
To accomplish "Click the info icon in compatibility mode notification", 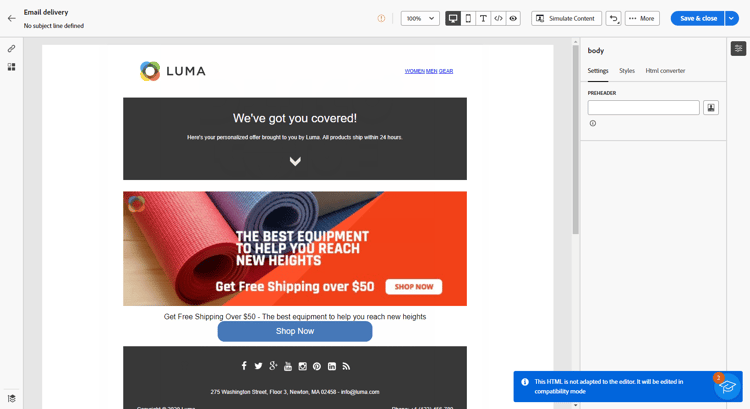I will [x=525, y=382].
